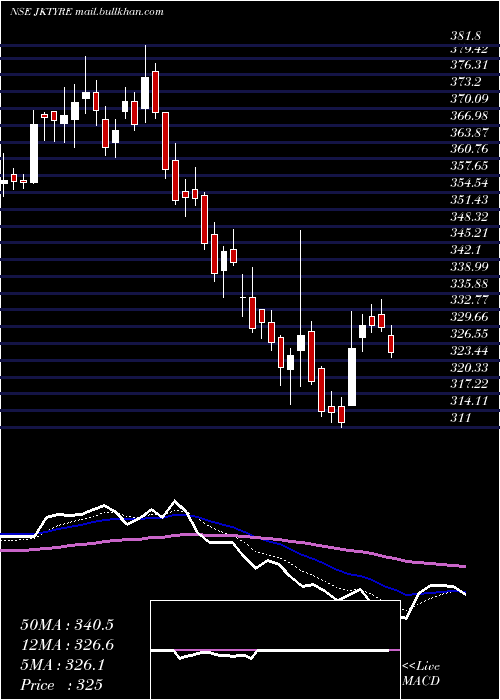Click the 314.11 price axis label

pyautogui.click(x=469, y=400)
